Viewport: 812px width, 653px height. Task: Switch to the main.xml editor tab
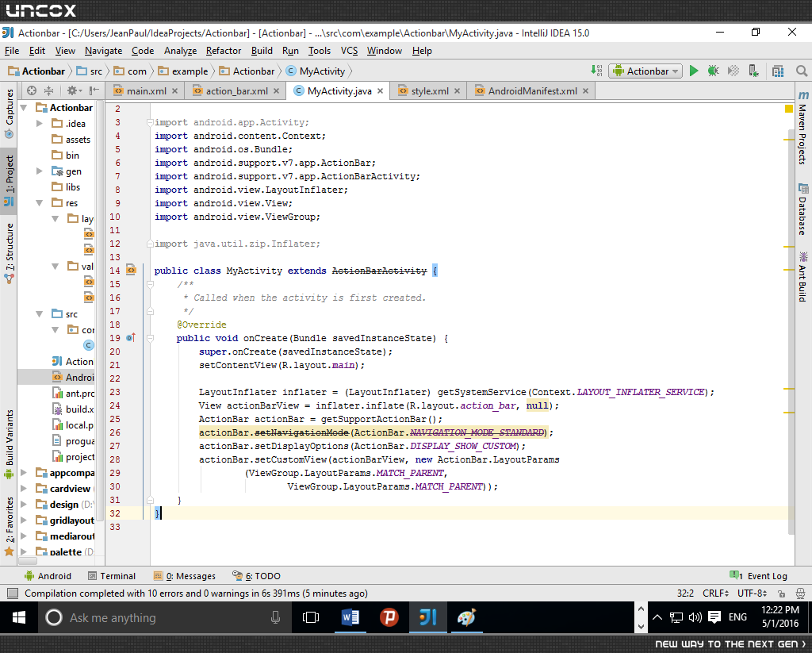(147, 90)
